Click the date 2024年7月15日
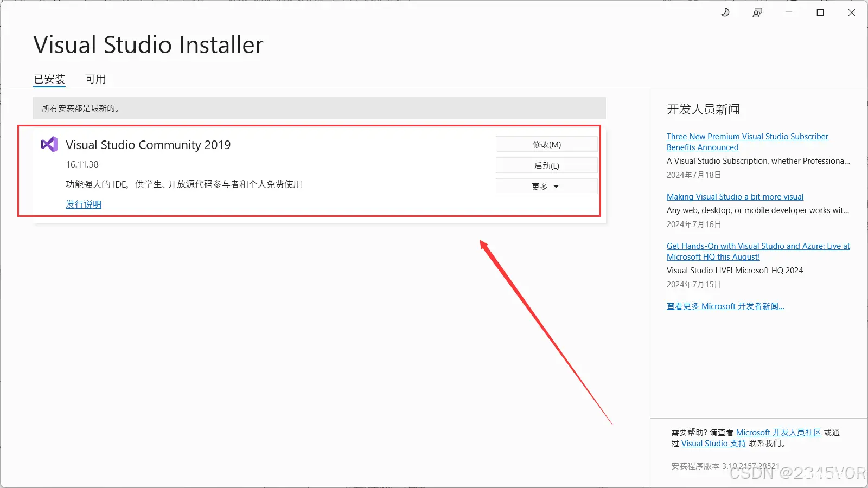 click(x=694, y=285)
